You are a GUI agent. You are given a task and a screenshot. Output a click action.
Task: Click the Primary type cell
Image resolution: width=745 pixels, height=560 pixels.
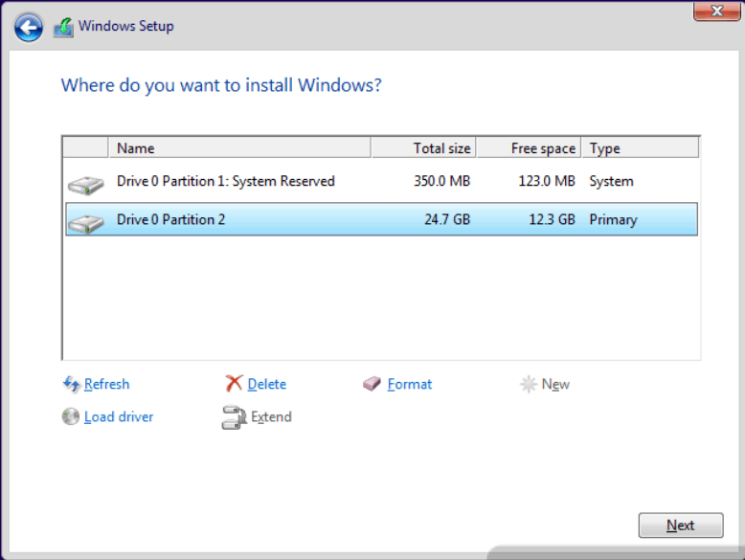614,220
